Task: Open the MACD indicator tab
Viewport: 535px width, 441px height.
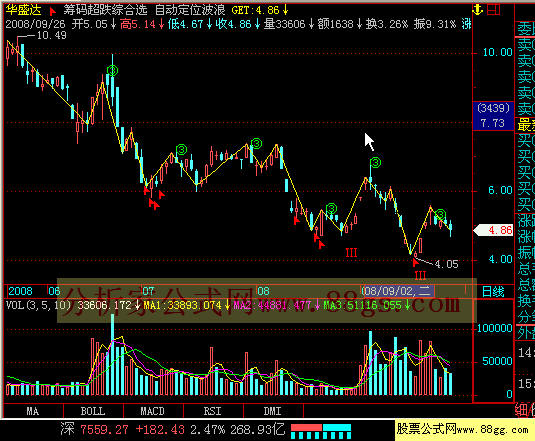Action: coord(153,411)
